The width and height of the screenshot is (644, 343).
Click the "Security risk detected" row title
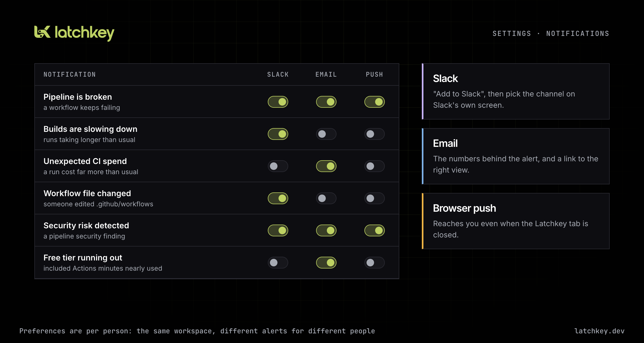(x=86, y=225)
